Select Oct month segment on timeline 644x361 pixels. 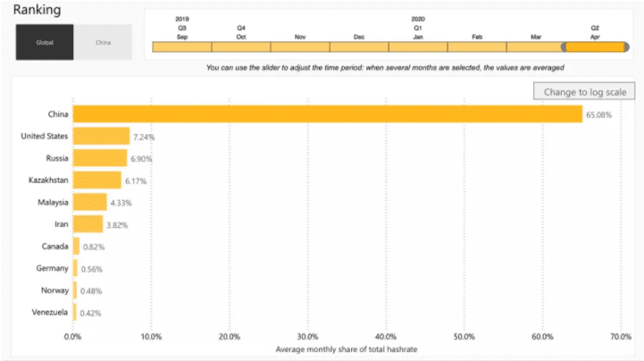[241, 46]
